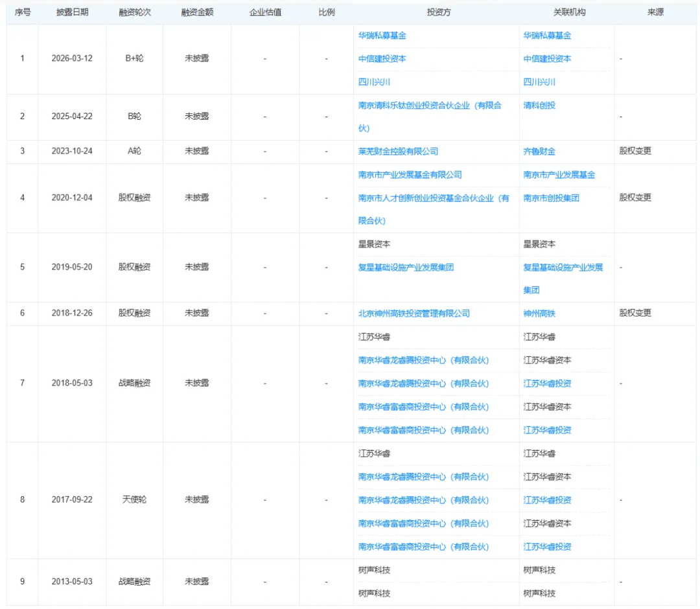The height and width of the screenshot is (609, 700).
Task: Click 股权变更 source in the 2018-12-26 row
Action: click(x=635, y=313)
